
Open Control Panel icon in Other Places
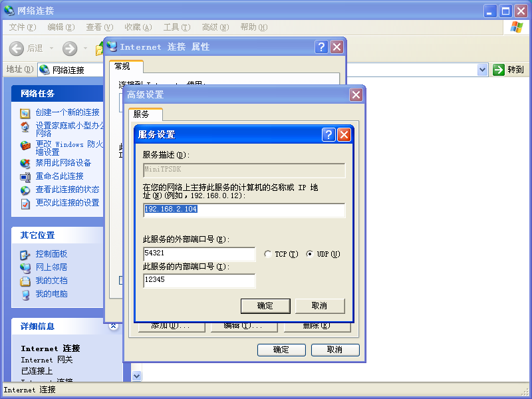coord(25,254)
